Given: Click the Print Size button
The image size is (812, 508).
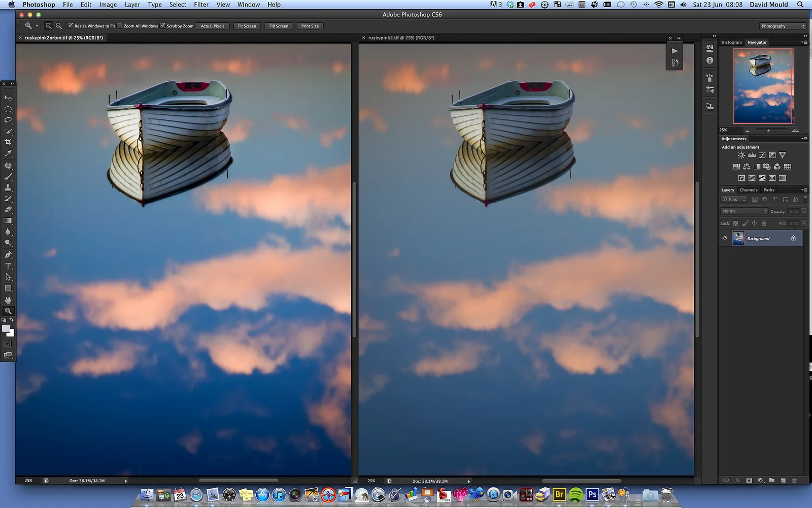Looking at the screenshot, I should pyautogui.click(x=310, y=26).
